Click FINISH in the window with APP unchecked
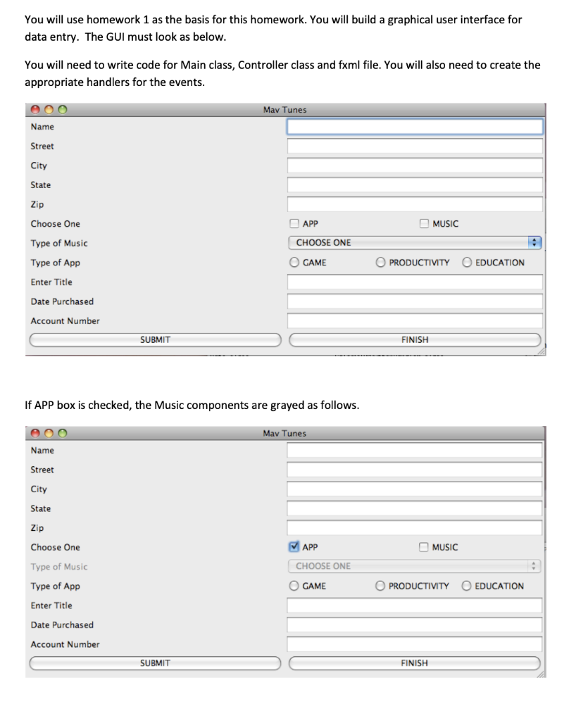Screen dimensions: 588x721 click(x=415, y=340)
